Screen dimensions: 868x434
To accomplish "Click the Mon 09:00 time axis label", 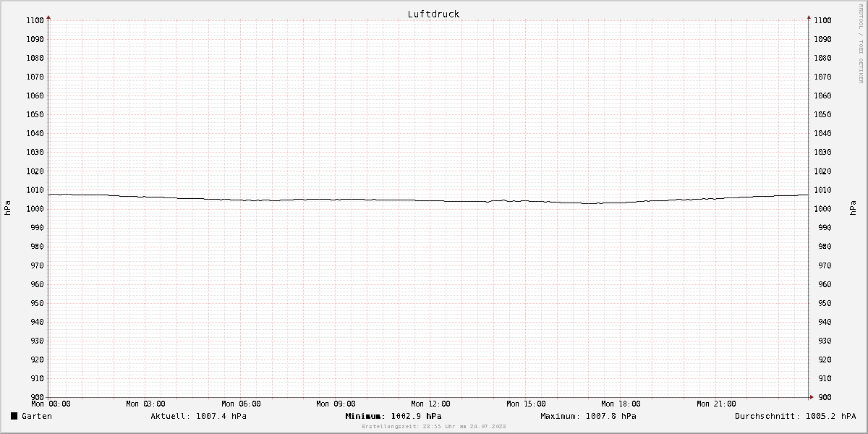I will pyautogui.click(x=336, y=404).
